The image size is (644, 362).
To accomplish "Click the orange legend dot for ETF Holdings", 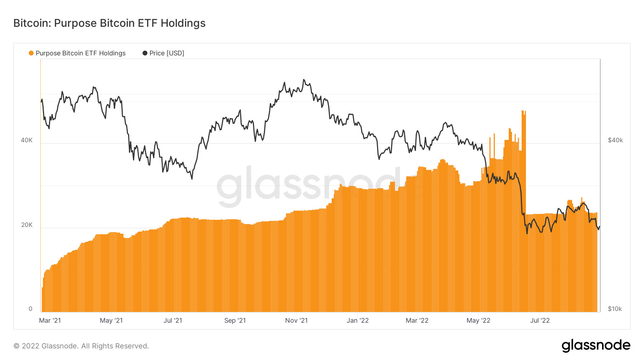I will point(31,53).
